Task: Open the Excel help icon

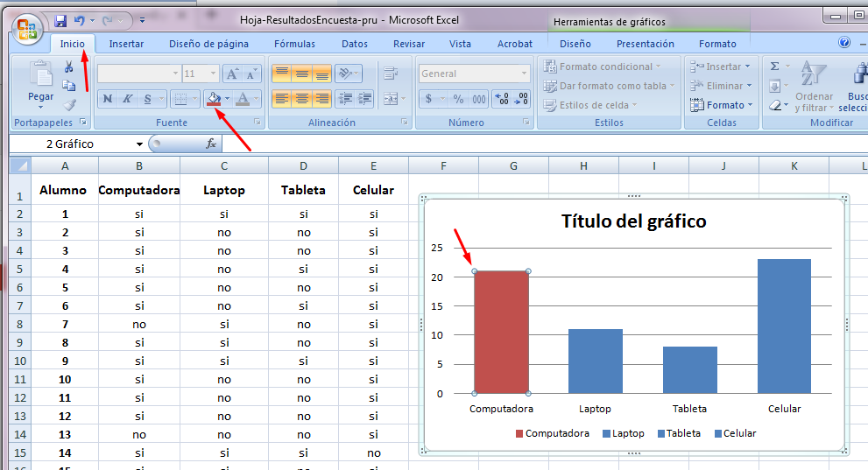Action: click(x=844, y=43)
